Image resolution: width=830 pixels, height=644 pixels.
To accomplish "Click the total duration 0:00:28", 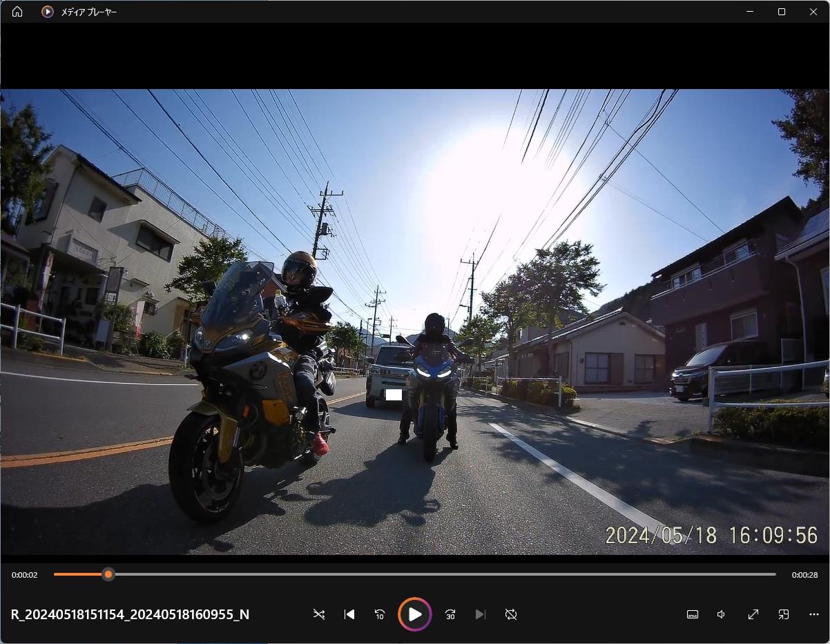I will (804, 575).
